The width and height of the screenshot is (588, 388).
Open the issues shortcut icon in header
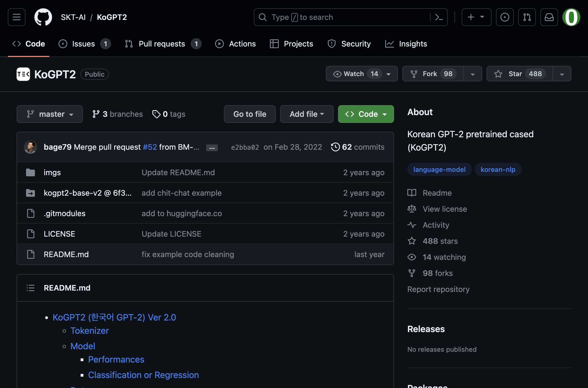(505, 17)
